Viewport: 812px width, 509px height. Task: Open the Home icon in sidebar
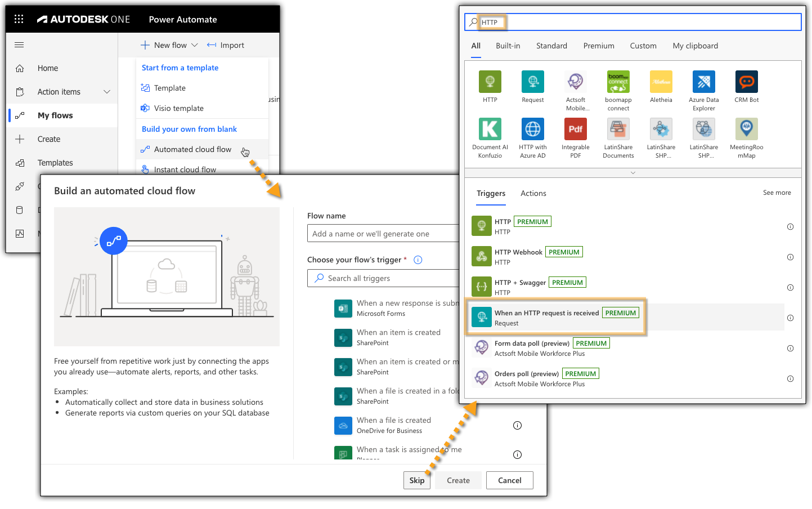[x=20, y=68]
